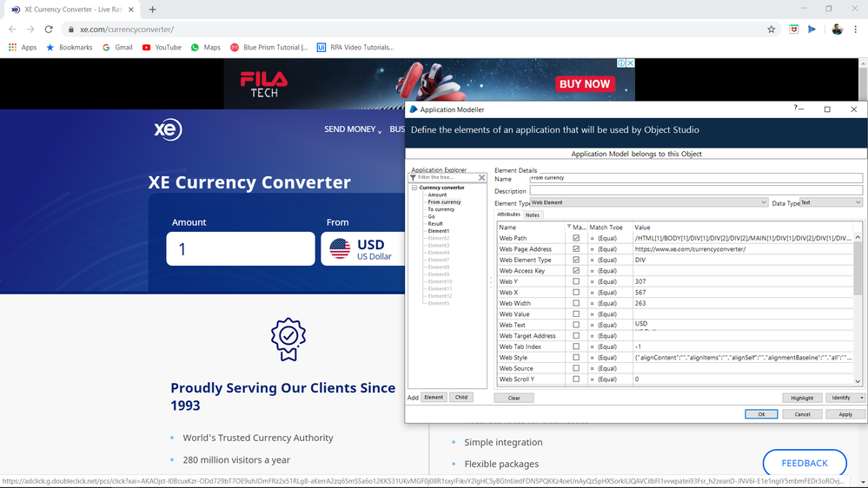Click the browser Back arrow
868x488 pixels.
click(x=12, y=30)
